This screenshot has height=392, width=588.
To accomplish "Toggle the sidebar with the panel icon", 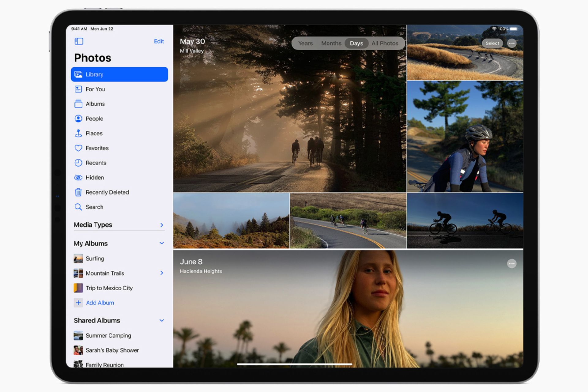I will click(x=79, y=41).
